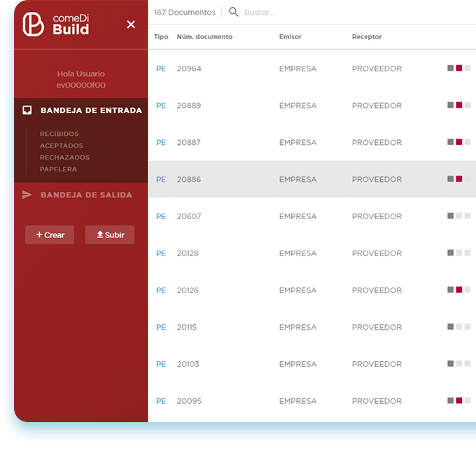Click PE type link for document 20886

161,179
